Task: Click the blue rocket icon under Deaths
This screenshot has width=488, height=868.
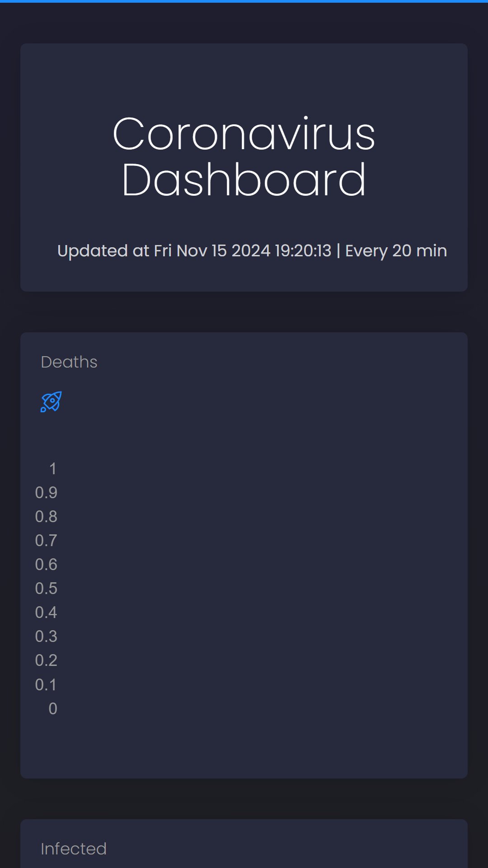Action: [51, 401]
